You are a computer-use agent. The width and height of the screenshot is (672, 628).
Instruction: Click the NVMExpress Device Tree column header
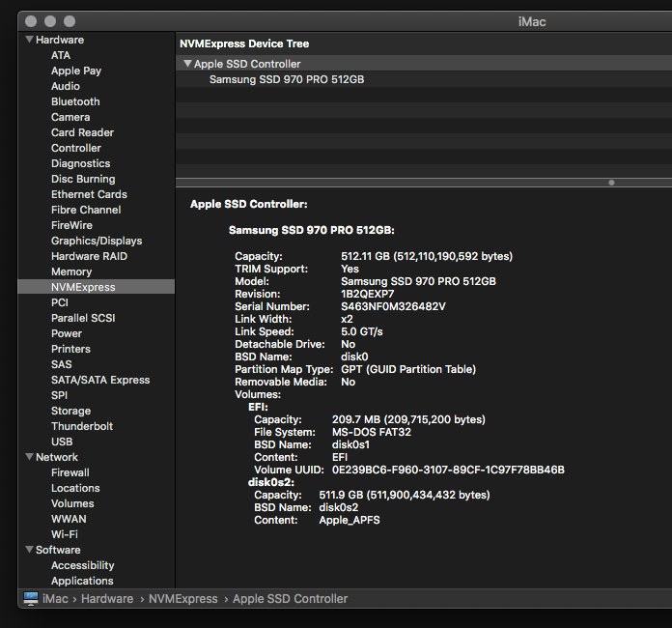[244, 43]
